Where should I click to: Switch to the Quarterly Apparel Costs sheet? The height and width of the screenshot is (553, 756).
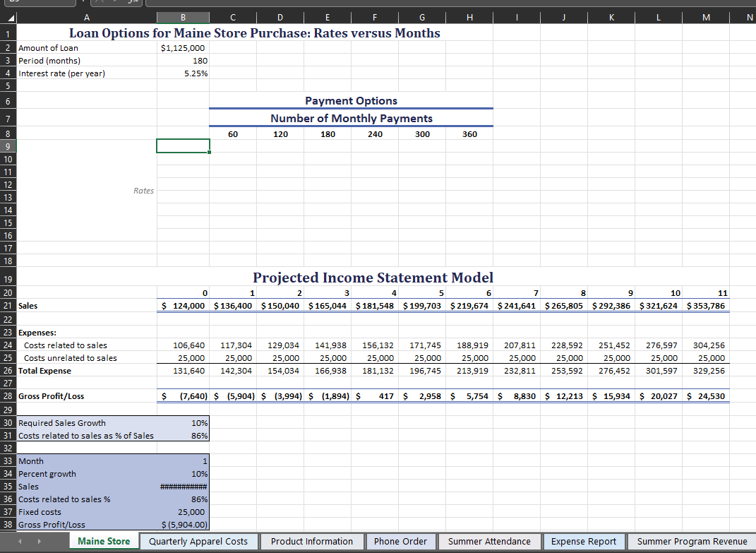tap(198, 541)
